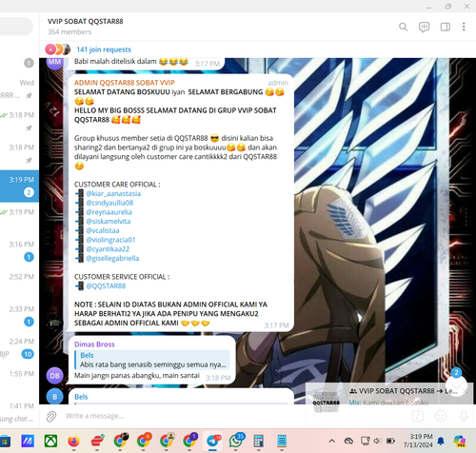Open the @violingracia01 username link
This screenshot has width=476, height=453.
110,240
